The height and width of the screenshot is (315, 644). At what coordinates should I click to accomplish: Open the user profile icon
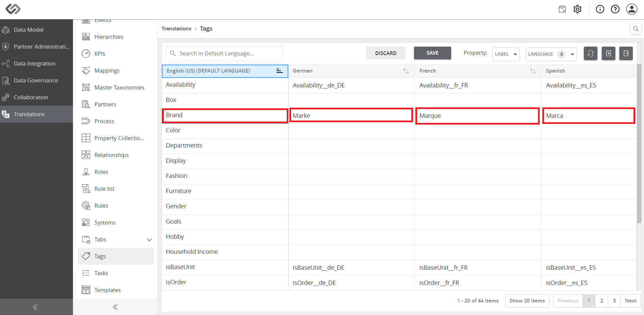[632, 9]
